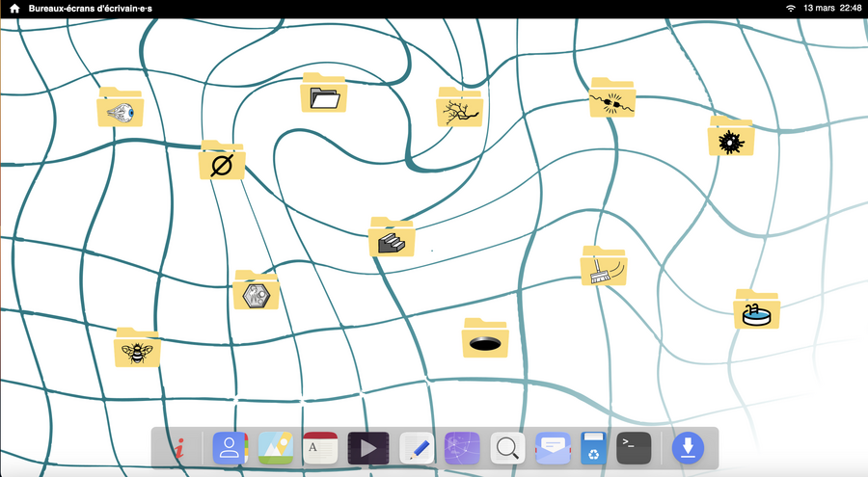Open the black hole folder
This screenshot has height=477, width=868.
(x=485, y=339)
